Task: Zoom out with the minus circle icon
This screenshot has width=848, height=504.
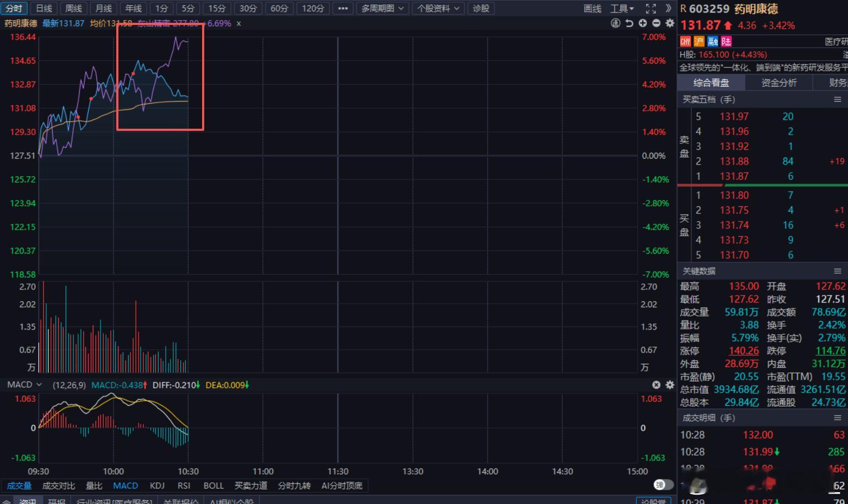Action: pos(656,23)
